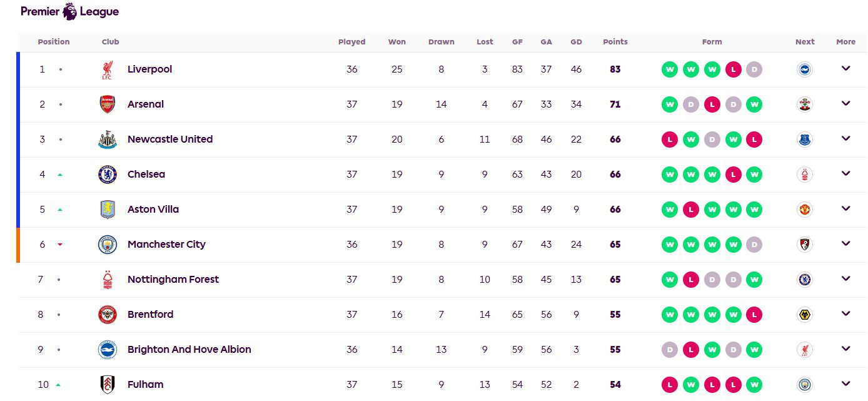868x401 pixels.
Task: Select the Newcastle United crest icon
Action: [x=108, y=140]
